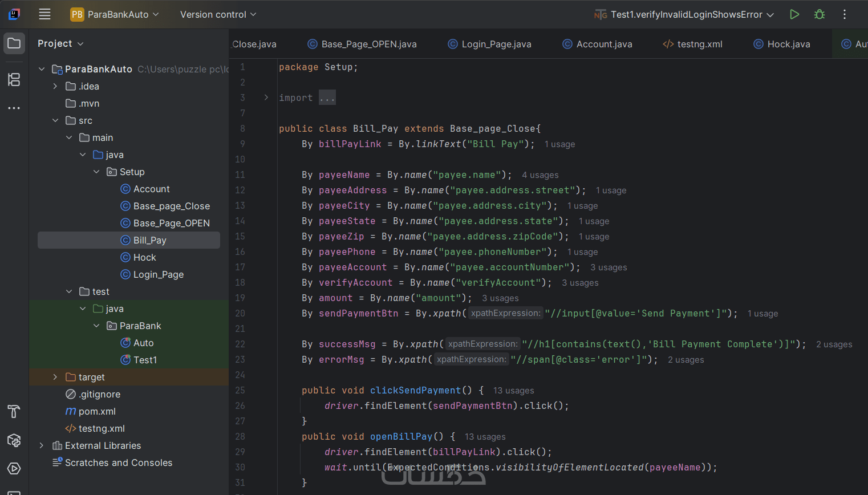Switch to the Login_Page.java tab
The width and height of the screenshot is (868, 495).
point(489,44)
